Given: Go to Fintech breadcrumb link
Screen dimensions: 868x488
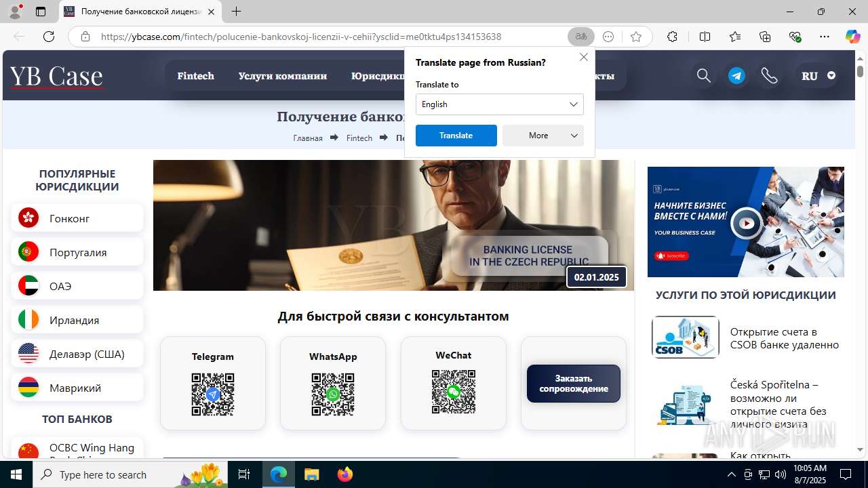Looking at the screenshot, I should (359, 138).
